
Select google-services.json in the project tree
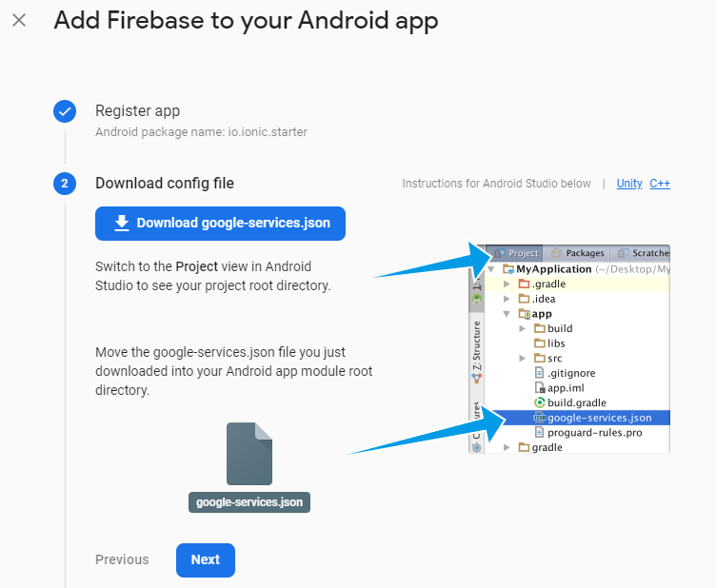pyautogui.click(x=599, y=418)
